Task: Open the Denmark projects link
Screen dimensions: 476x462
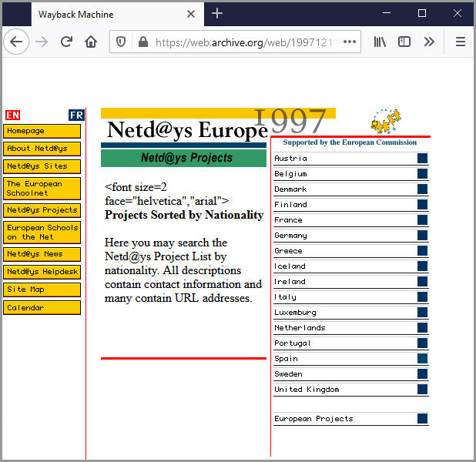Action: point(290,189)
